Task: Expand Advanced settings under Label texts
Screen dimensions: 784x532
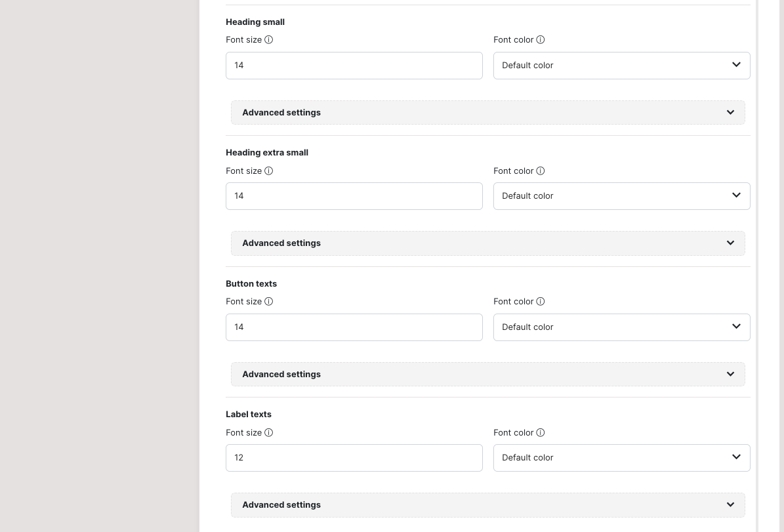Action: pyautogui.click(x=487, y=505)
